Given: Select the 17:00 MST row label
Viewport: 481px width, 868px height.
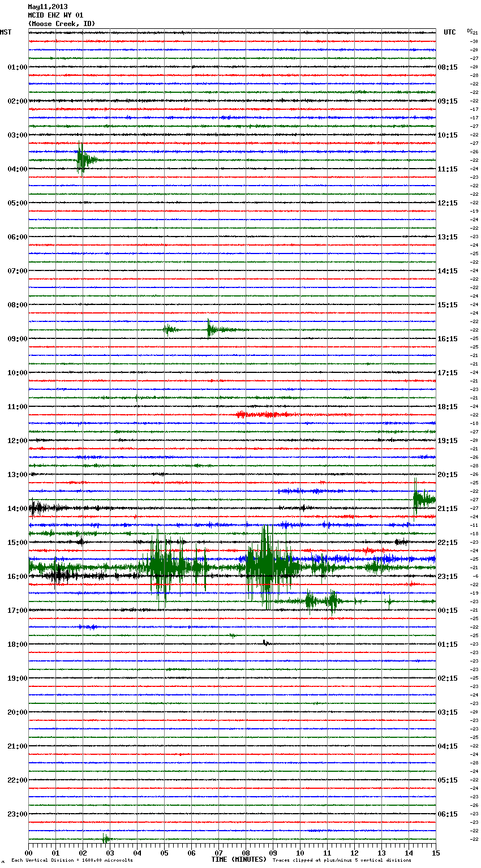Looking at the screenshot, I should 18,611.
